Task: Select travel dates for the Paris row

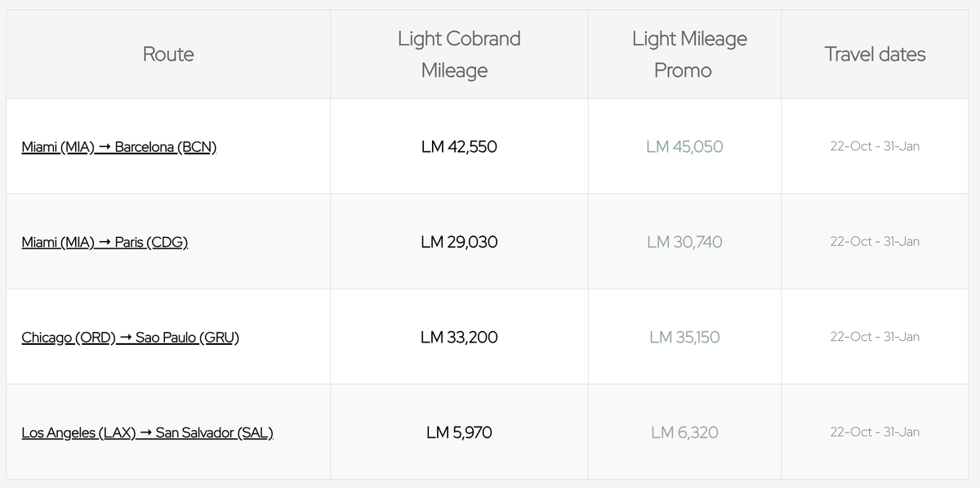Action: [875, 242]
